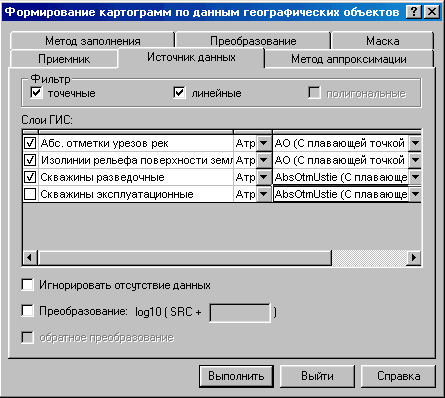Screen dimensions: 445x398
Task: Expand AO attribute dropdown in Абс. отметки row
Action: (x=415, y=143)
